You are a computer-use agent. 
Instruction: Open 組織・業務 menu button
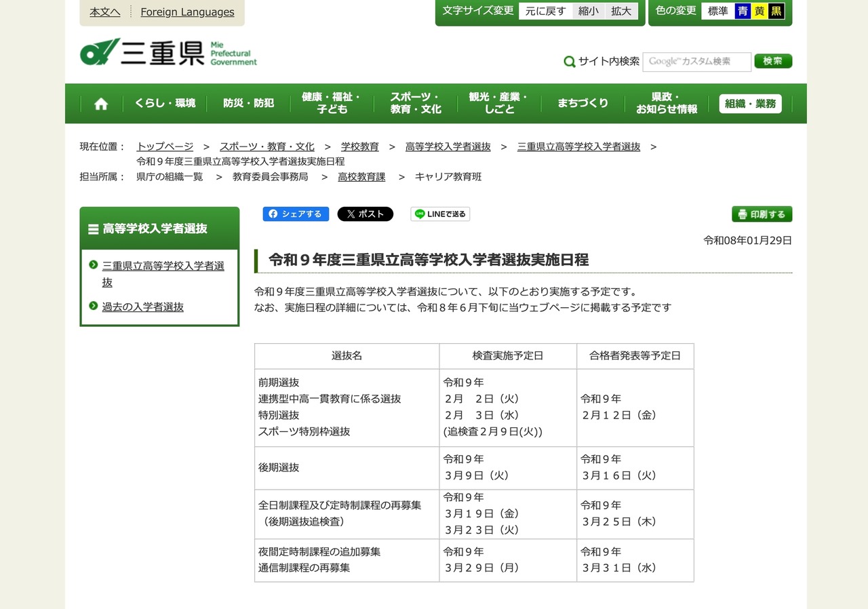pos(750,104)
